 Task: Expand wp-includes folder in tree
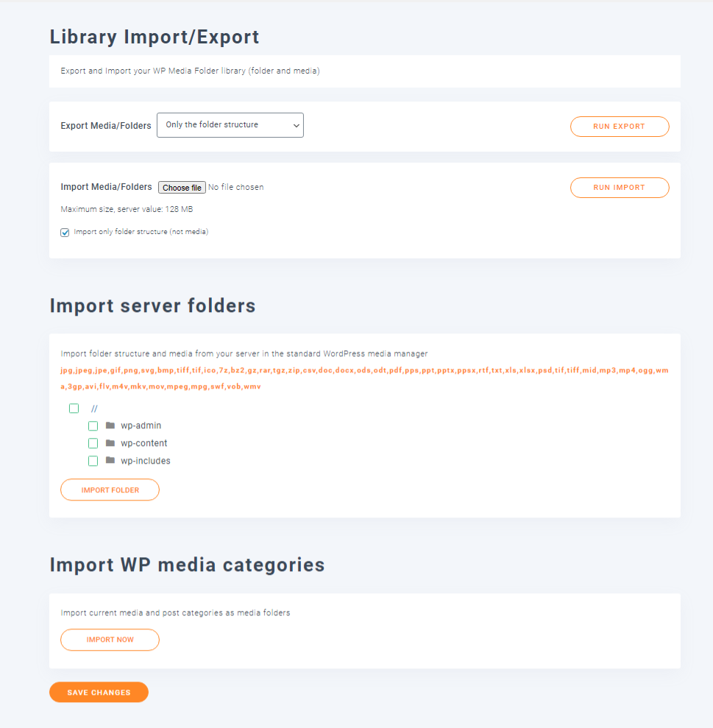(x=145, y=461)
